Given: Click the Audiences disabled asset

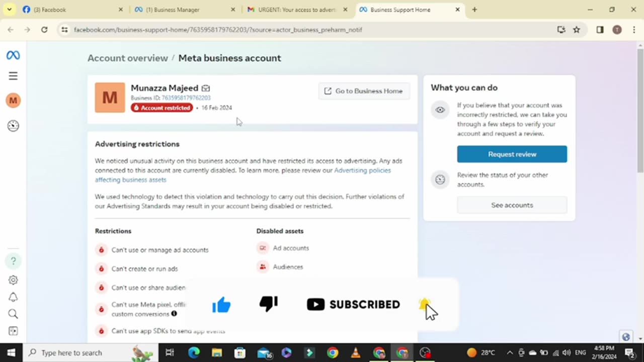Looking at the screenshot, I should (288, 267).
